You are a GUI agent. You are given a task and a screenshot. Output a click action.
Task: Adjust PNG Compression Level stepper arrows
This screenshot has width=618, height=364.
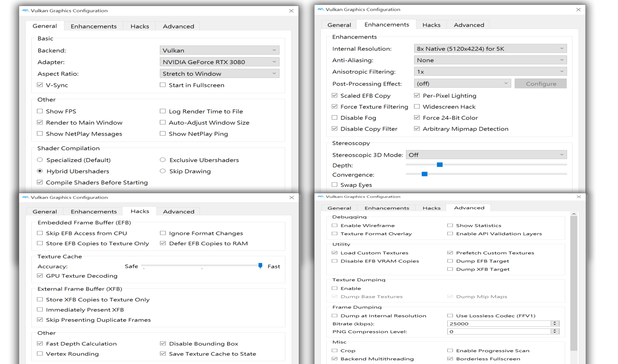point(555,332)
